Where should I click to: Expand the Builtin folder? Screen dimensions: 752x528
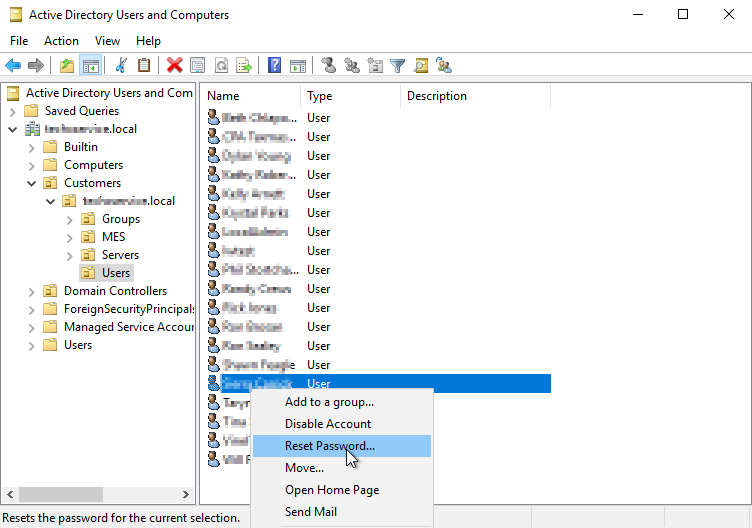point(32,148)
